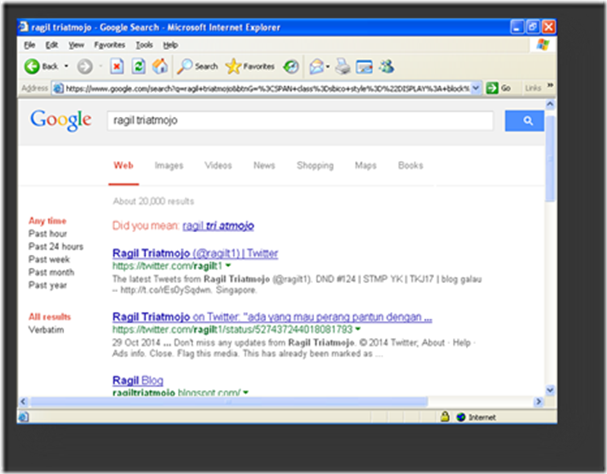Click the green Back arrow button

click(x=32, y=67)
